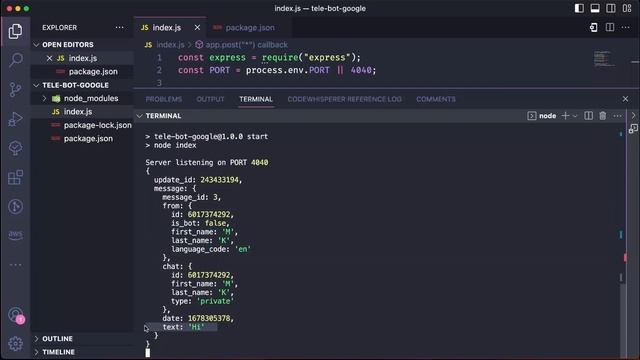
Task: Click app.post callback breadcrumb
Action: (246, 45)
